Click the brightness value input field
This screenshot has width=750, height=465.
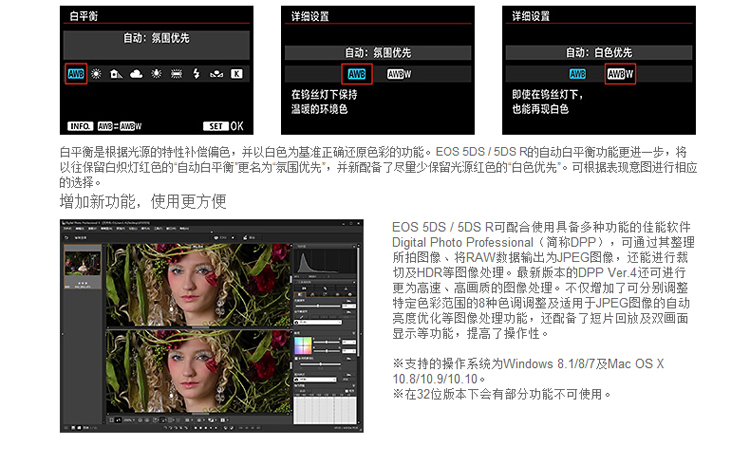click(349, 306)
